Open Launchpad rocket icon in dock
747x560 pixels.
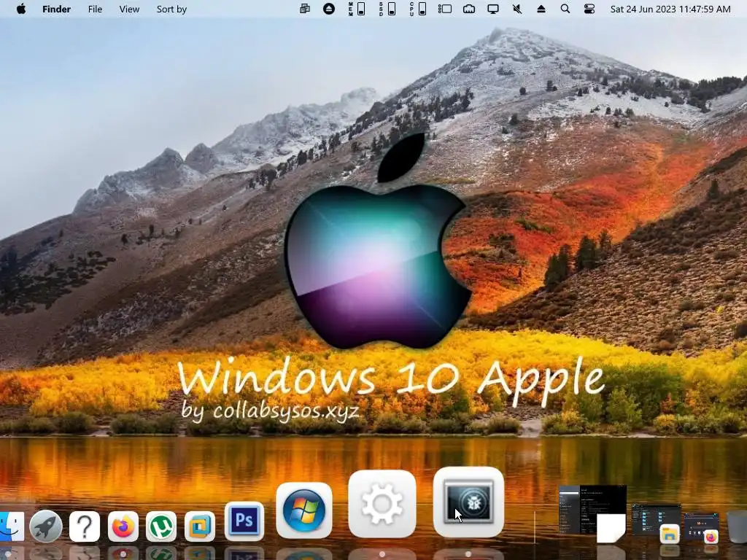46,526
